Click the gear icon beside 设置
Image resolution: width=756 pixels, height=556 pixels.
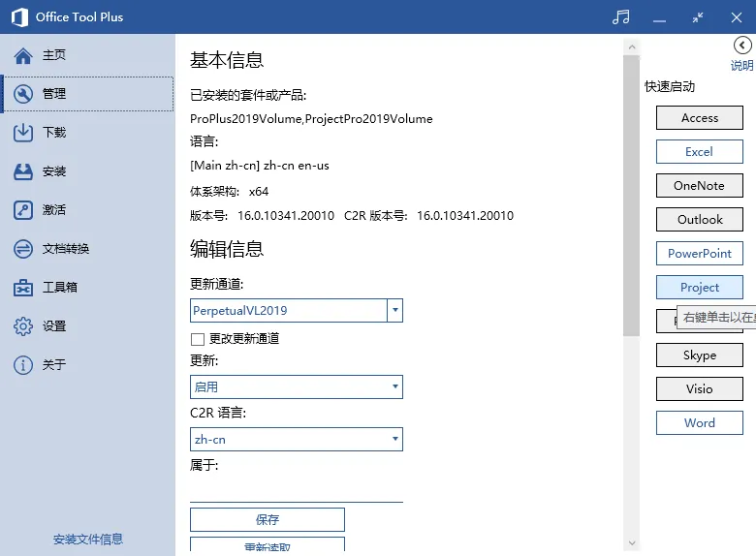coord(23,326)
